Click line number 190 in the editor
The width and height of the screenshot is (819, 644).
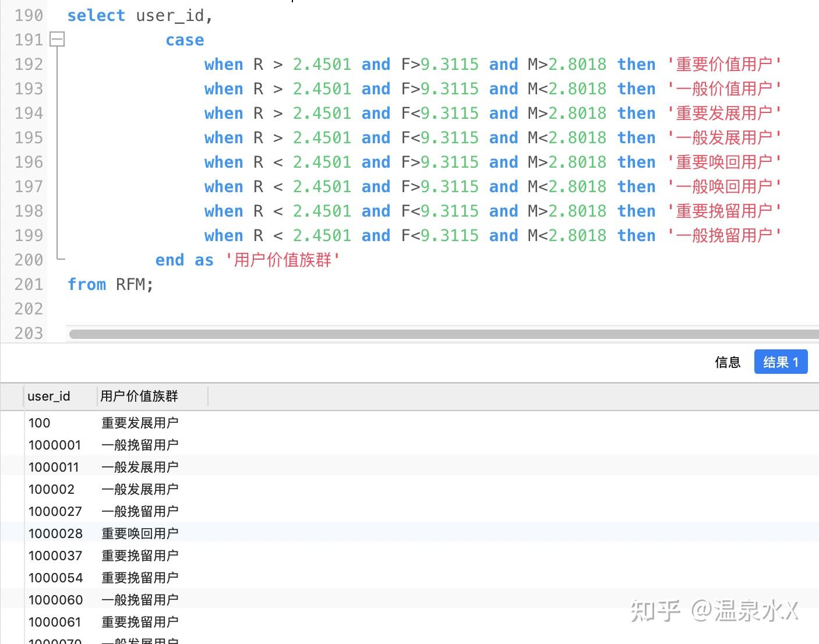pyautogui.click(x=28, y=15)
